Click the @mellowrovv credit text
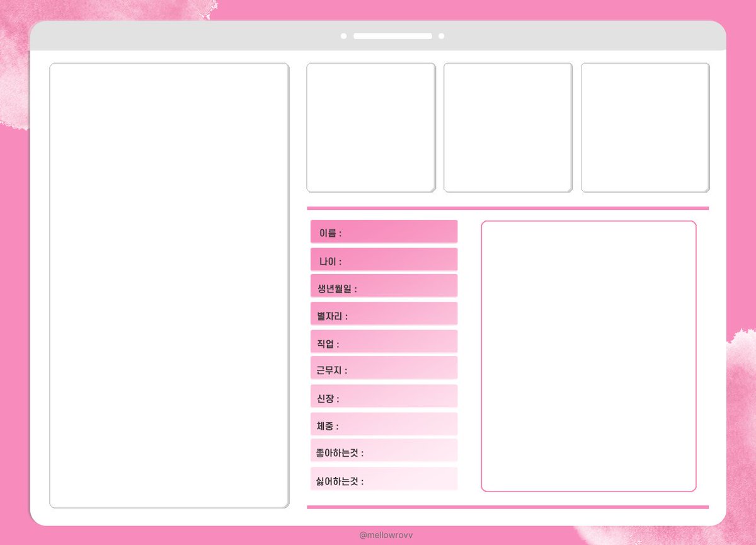 point(386,535)
